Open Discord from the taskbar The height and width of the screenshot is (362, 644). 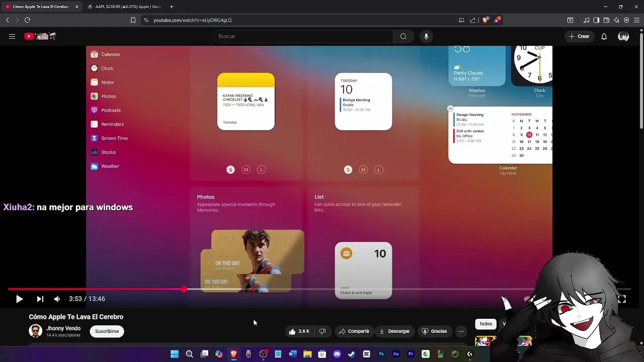[337, 354]
